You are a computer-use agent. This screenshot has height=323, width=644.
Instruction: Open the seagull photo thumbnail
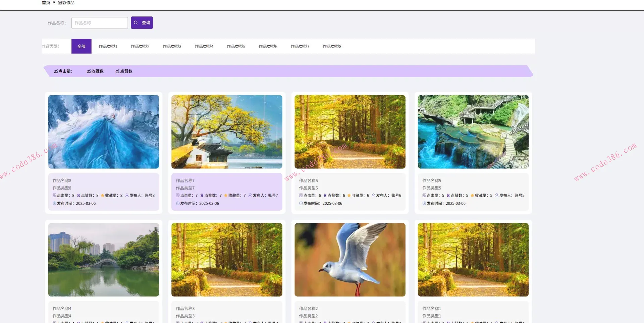[350, 260]
